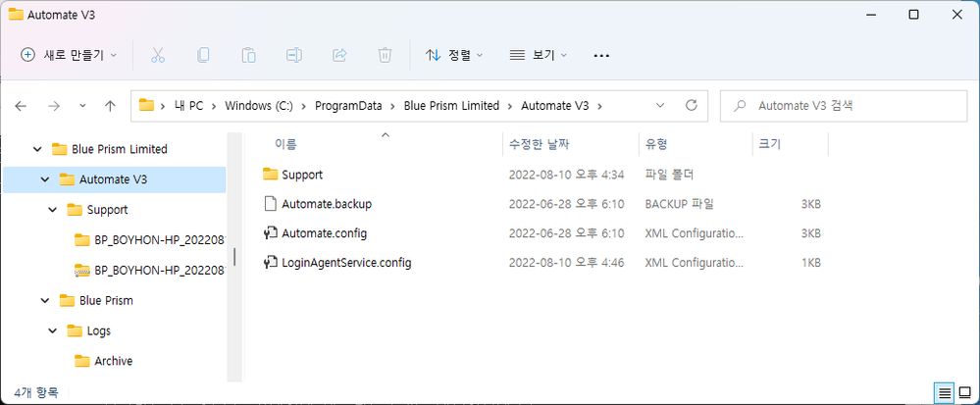Open the three-dot more options menu
The height and width of the screenshot is (405, 980).
pos(601,56)
